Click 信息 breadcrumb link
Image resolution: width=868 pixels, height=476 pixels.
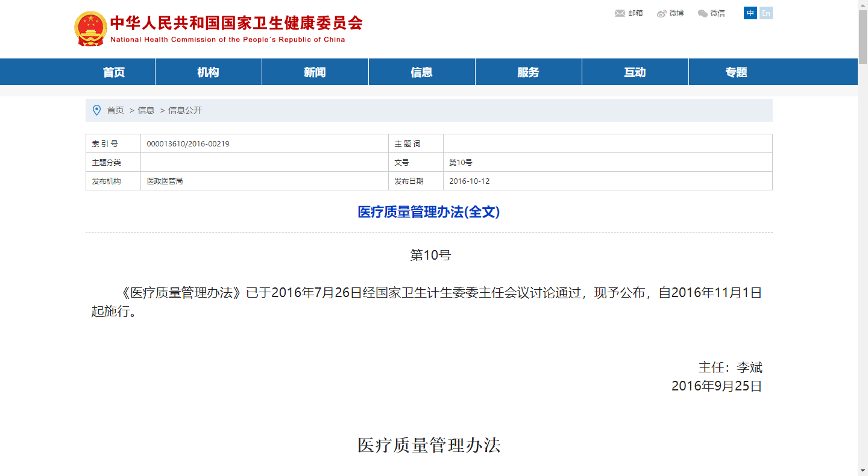146,110
